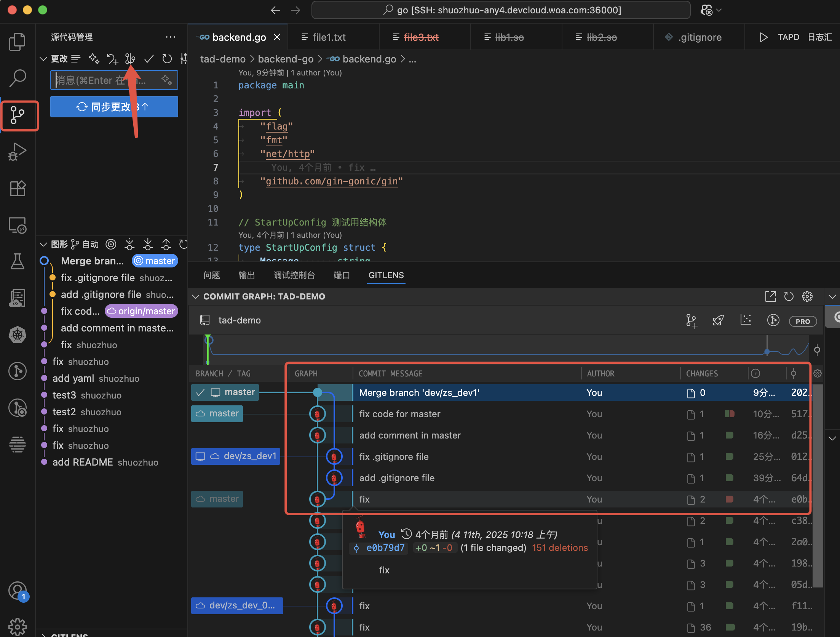Image resolution: width=840 pixels, height=637 pixels.
Task: Collapse the 更改 changes section
Action: coord(43,58)
